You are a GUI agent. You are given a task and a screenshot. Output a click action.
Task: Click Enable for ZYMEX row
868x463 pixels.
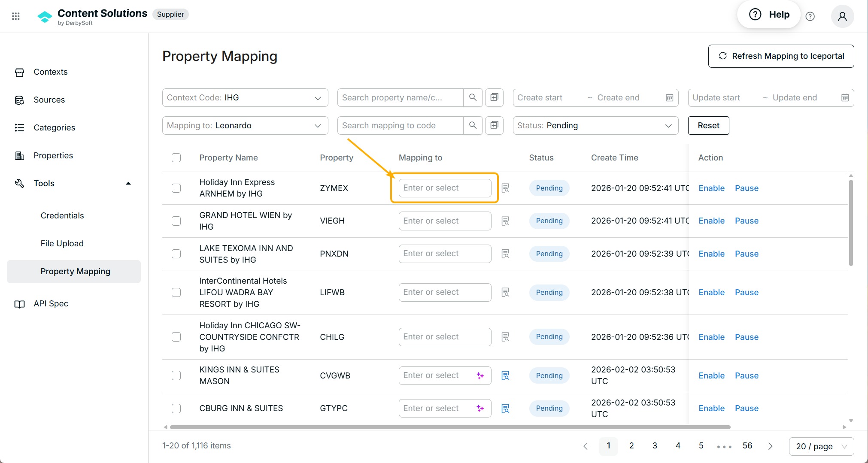[x=711, y=188]
